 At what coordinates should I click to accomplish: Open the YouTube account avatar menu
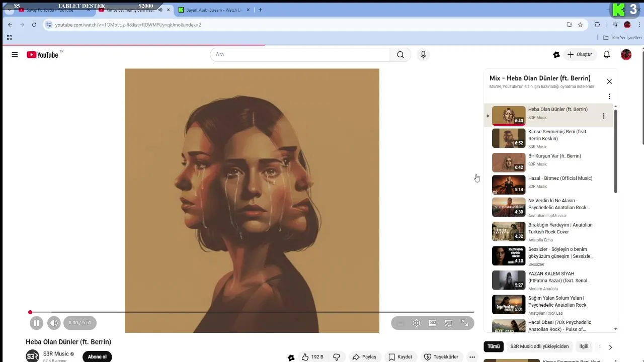(626, 55)
